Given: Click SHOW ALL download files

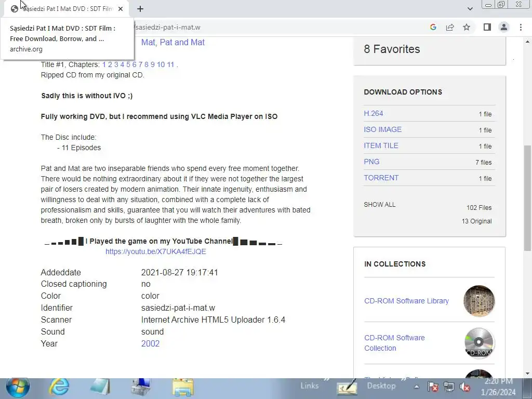Looking at the screenshot, I should click(x=380, y=205).
